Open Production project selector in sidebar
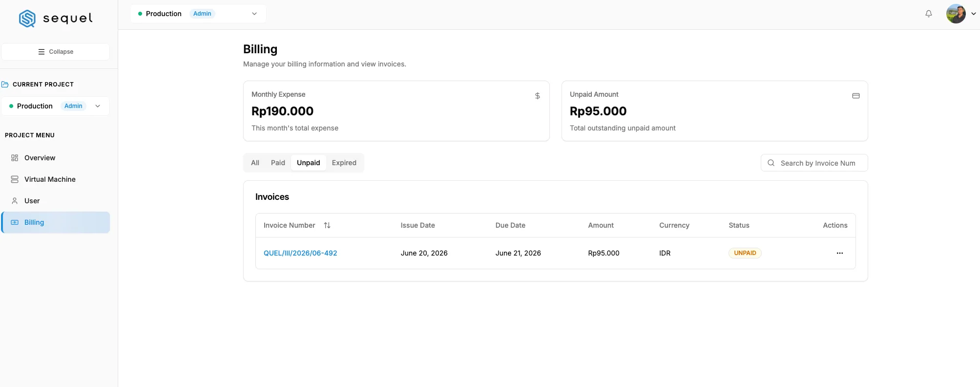980x387 pixels. click(56, 106)
